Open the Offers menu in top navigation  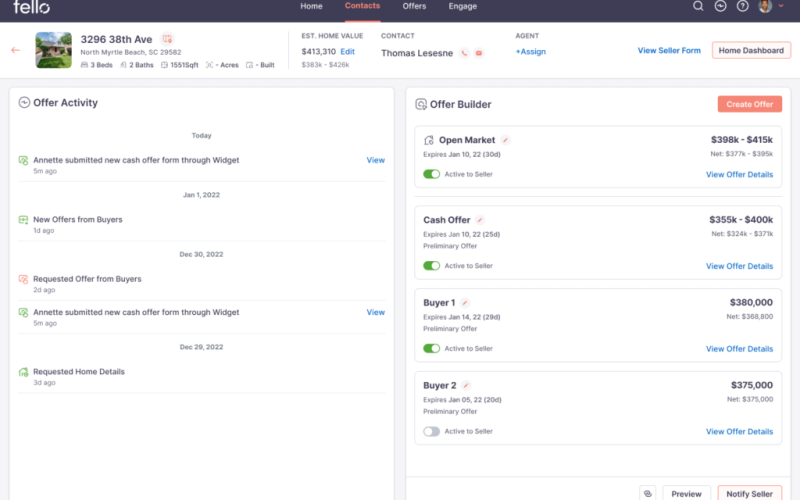(x=414, y=6)
